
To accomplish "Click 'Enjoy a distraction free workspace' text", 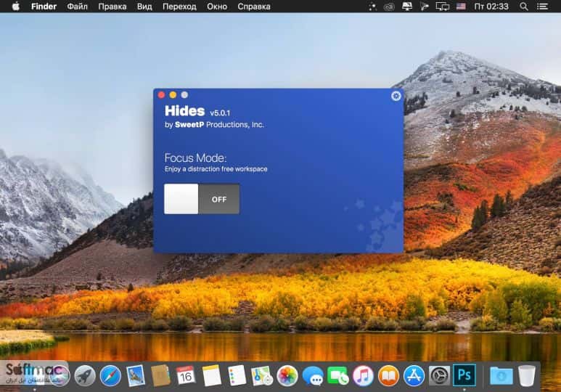I will click(216, 169).
